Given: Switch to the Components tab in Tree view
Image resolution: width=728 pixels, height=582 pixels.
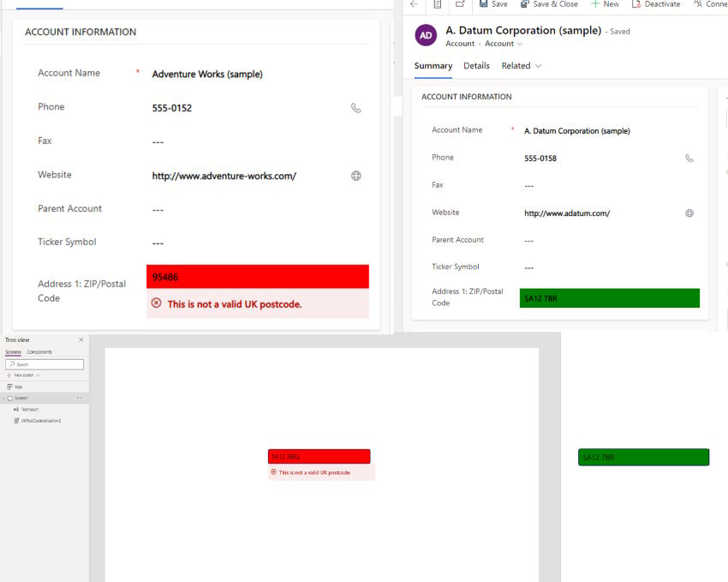Looking at the screenshot, I should 39,352.
